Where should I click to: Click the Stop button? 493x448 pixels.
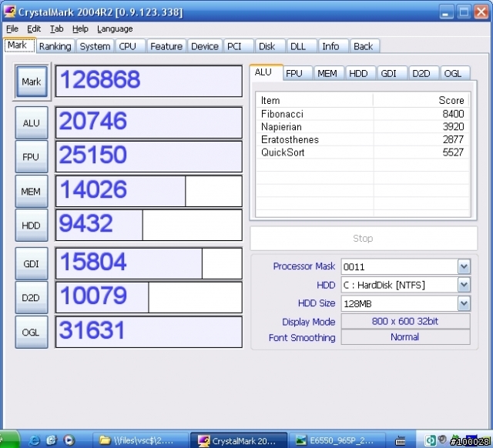pos(364,239)
